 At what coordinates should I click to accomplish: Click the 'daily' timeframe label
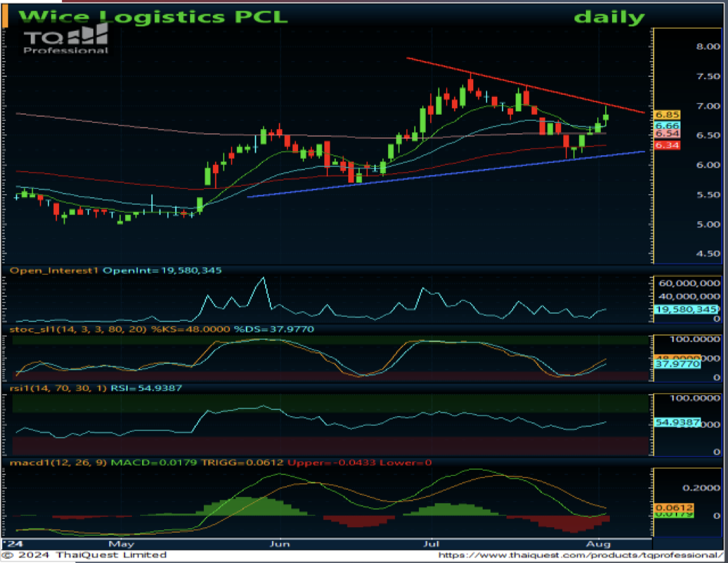point(609,18)
